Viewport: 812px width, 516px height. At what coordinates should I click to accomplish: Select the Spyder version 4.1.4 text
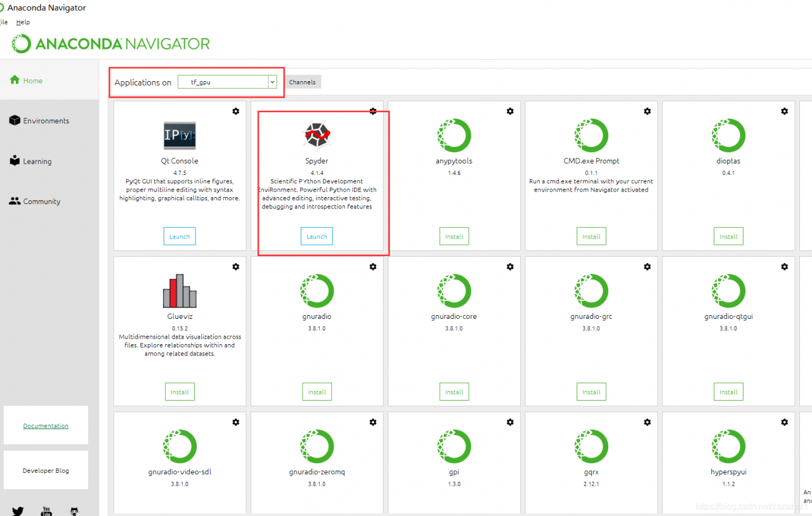317,172
